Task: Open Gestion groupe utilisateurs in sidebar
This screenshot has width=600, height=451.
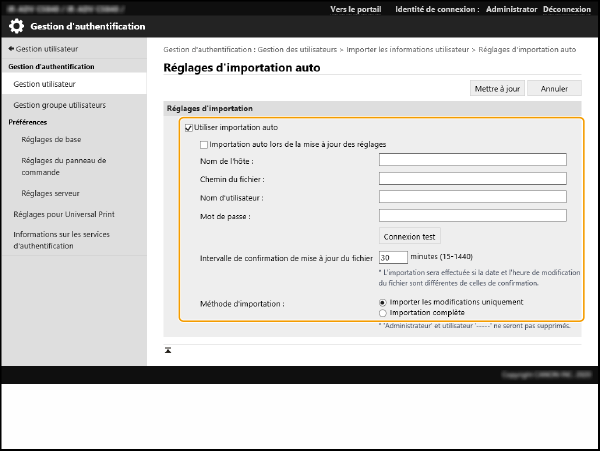Action: pyautogui.click(x=59, y=104)
